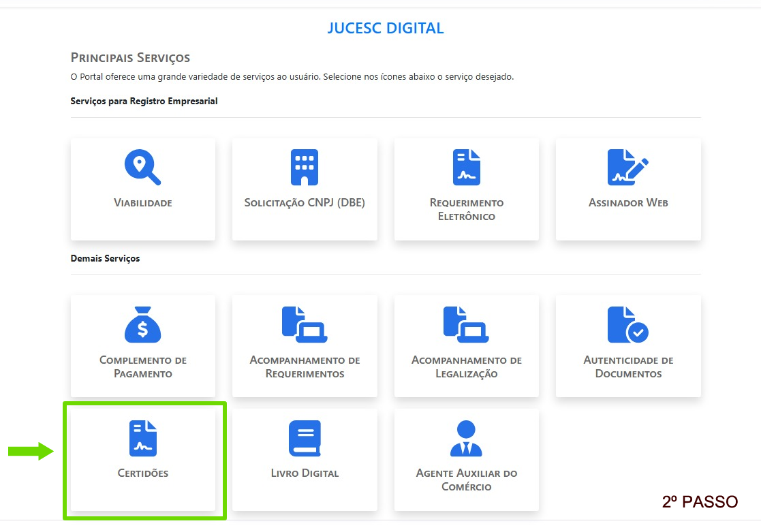Open the "Certidões" highlighted service label
761x532 pixels.
(142, 473)
